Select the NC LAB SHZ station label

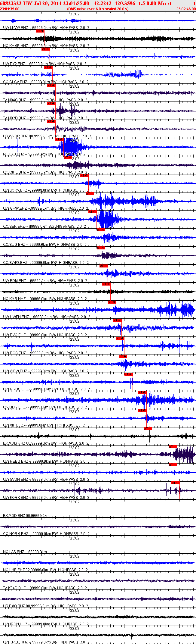[25, 552]
